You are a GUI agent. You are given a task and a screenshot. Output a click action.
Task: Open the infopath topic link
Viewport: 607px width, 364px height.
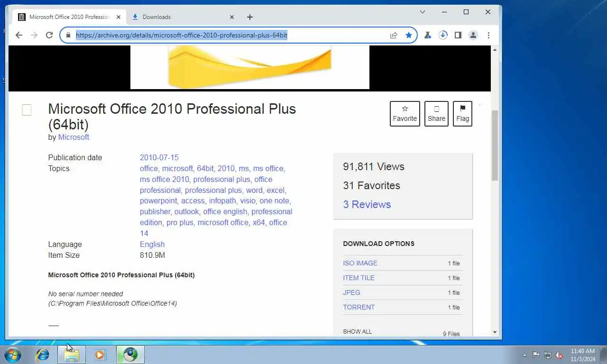click(x=222, y=200)
